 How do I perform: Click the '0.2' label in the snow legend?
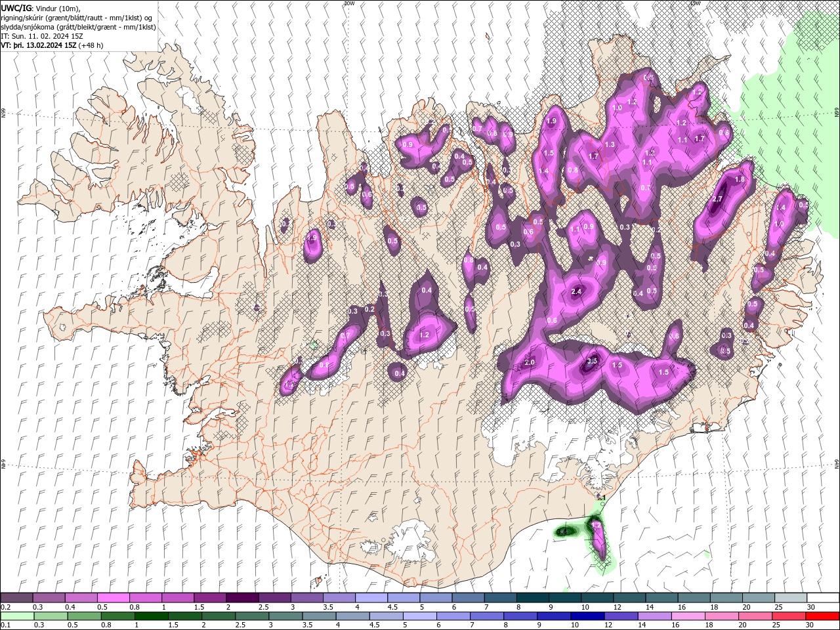point(5,607)
